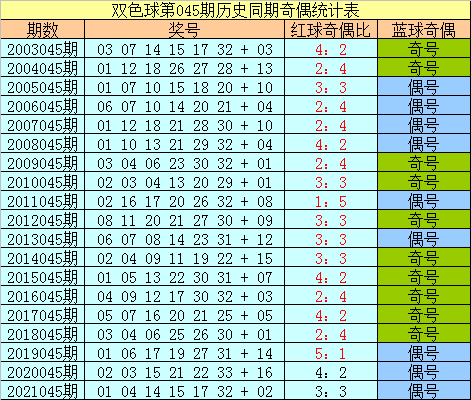Click the 奇号 cell in the 2016045期 row
471x400 pixels.
(x=424, y=296)
